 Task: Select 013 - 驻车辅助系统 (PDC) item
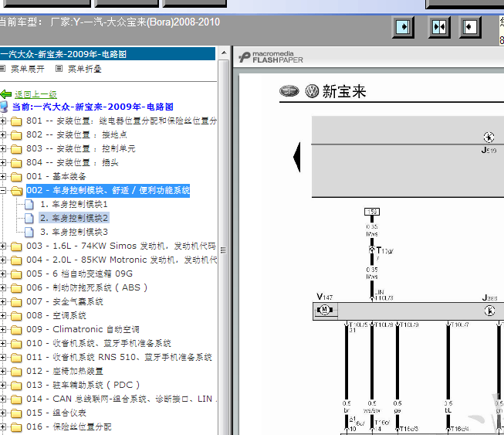pos(83,385)
